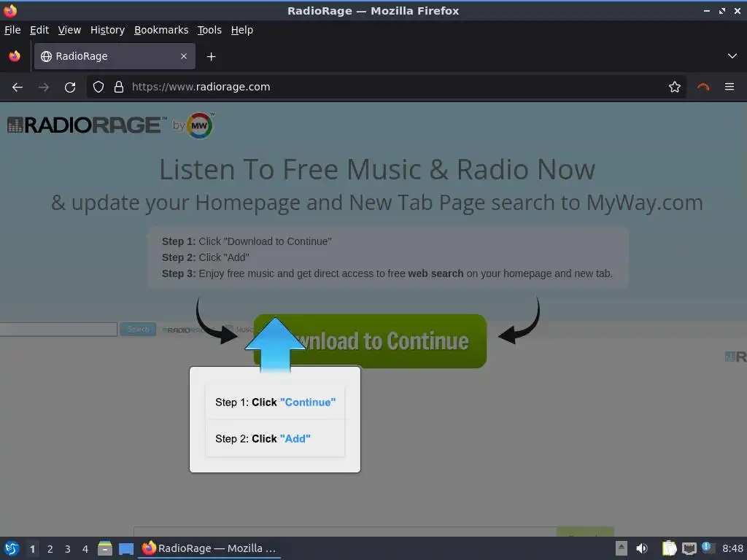This screenshot has width=747, height=560.
Task: Open Firefox View pinned icon
Action: (15, 56)
